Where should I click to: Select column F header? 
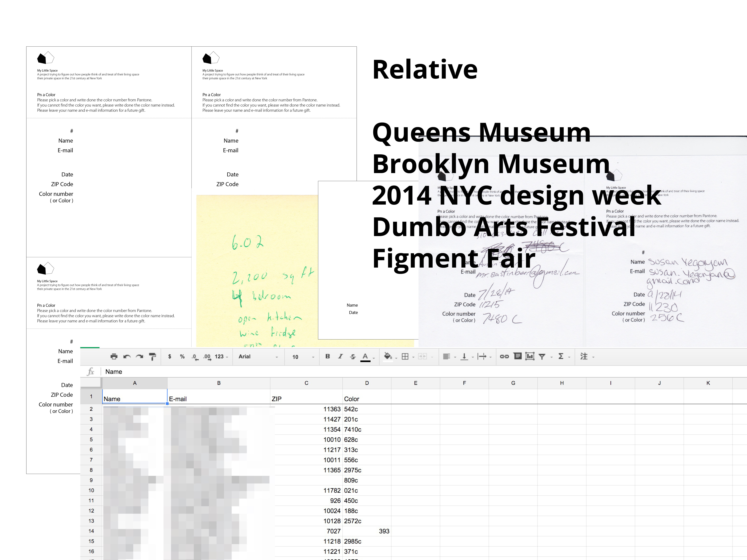coord(464,383)
